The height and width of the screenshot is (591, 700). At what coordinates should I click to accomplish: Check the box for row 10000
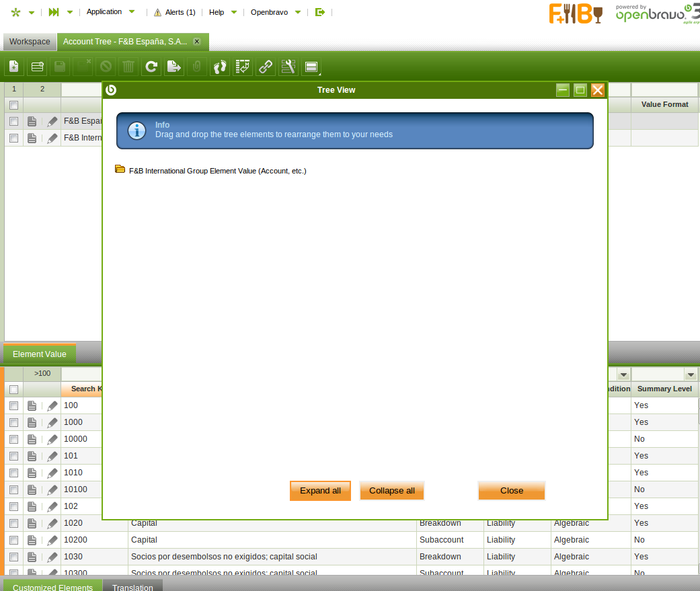click(14, 439)
